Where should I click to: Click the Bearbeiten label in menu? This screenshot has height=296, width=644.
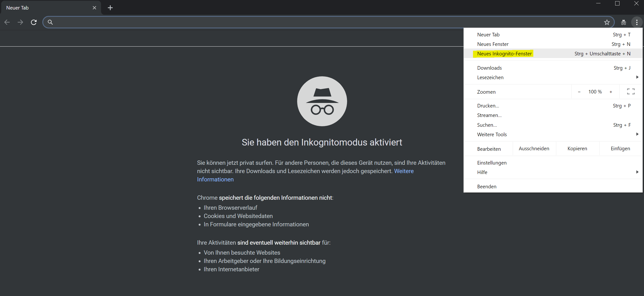(489, 149)
